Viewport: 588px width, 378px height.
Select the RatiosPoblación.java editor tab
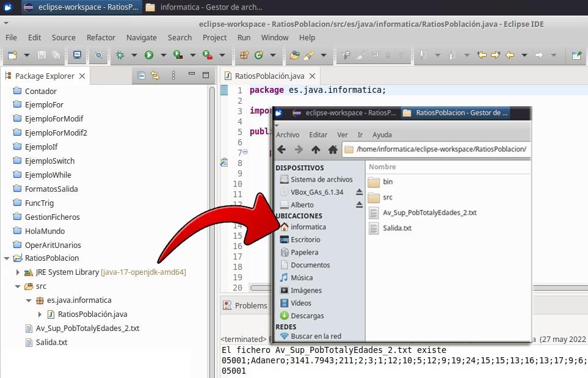pos(269,76)
